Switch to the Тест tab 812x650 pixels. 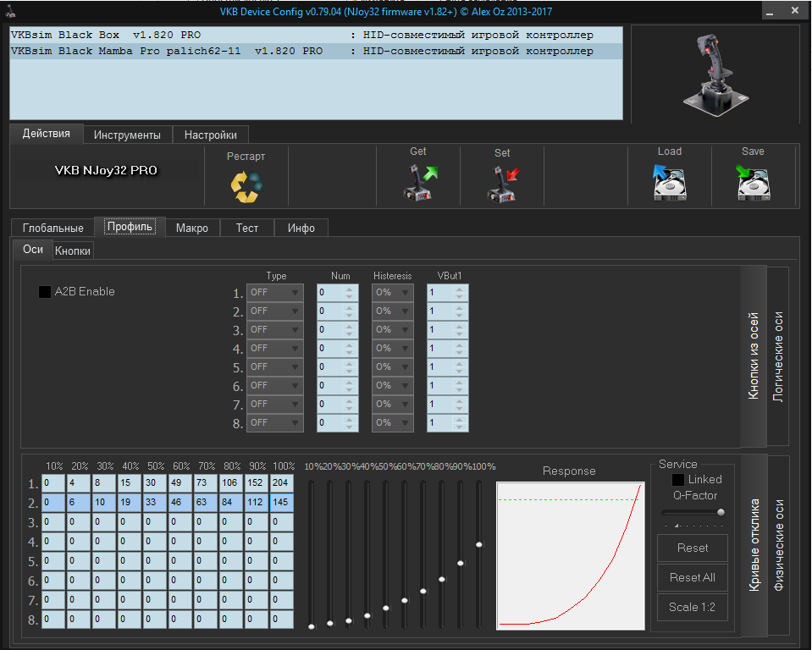(247, 229)
